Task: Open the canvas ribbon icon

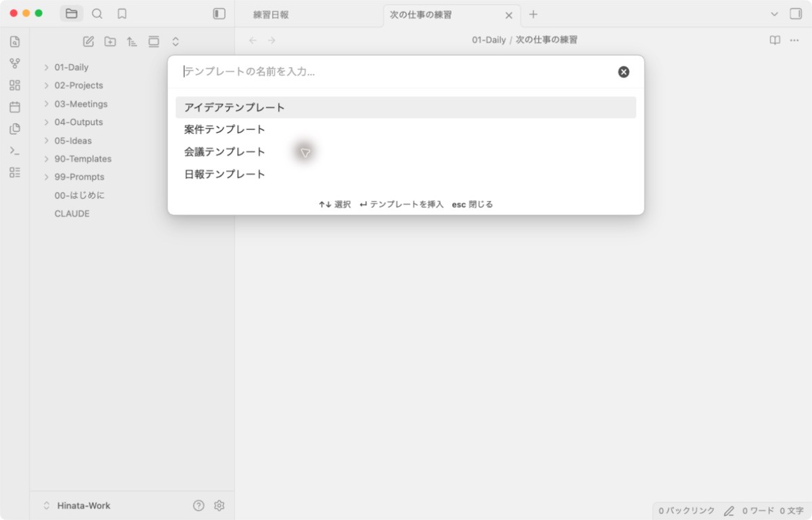Action: [x=15, y=85]
